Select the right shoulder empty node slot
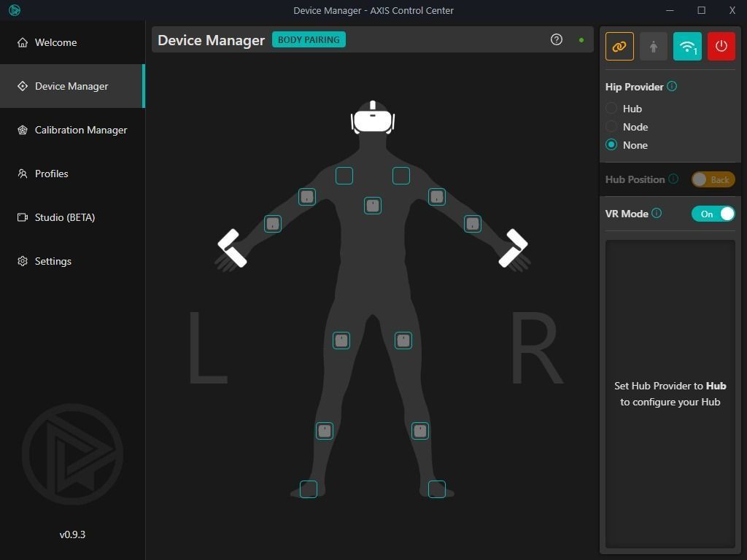Viewport: 747px width, 560px height. coord(401,176)
